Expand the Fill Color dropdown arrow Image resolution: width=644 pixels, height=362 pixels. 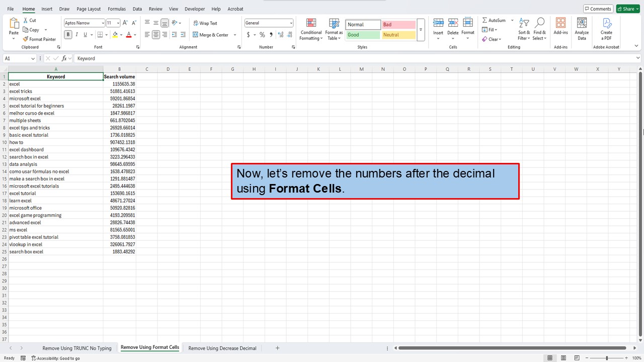pyautogui.click(x=120, y=34)
